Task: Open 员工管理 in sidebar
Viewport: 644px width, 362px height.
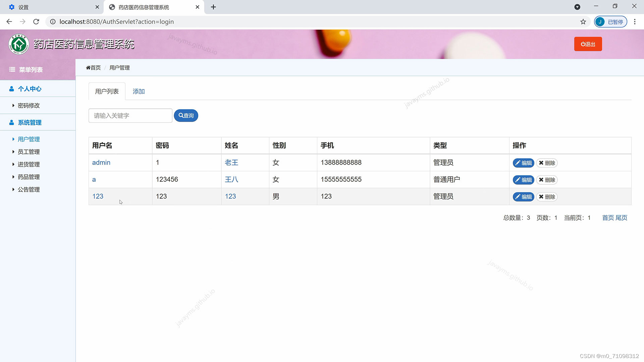Action: [29, 152]
